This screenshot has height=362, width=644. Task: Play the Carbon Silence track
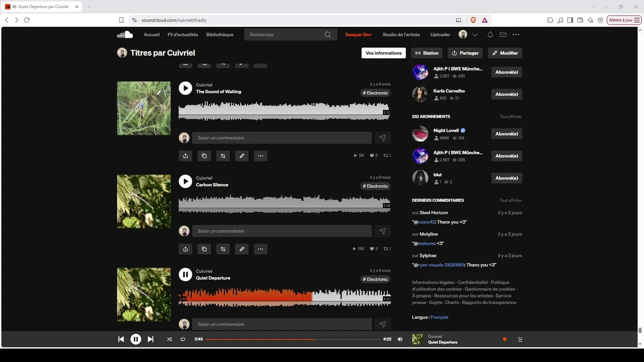(185, 182)
